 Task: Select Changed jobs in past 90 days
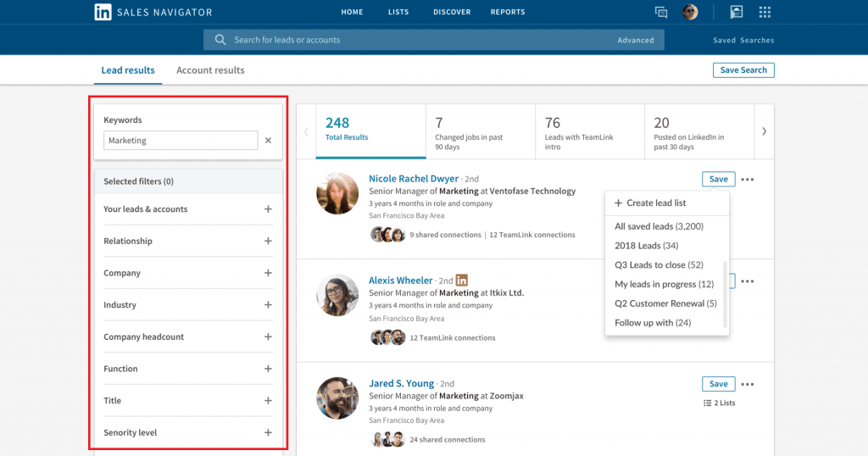click(x=481, y=131)
